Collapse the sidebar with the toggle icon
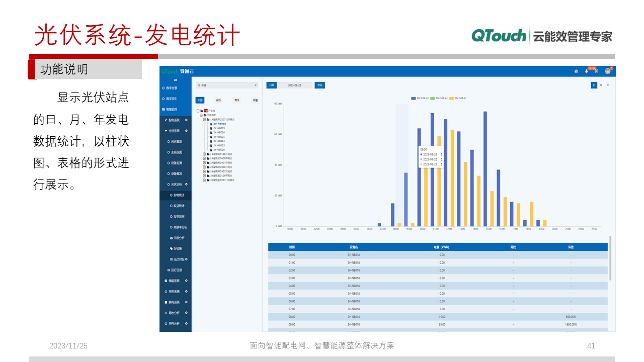Screen dimensions: 644x362 coord(176,80)
